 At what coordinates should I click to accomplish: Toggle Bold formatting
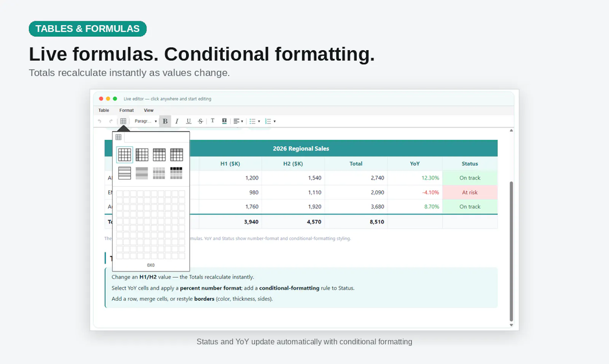point(165,121)
